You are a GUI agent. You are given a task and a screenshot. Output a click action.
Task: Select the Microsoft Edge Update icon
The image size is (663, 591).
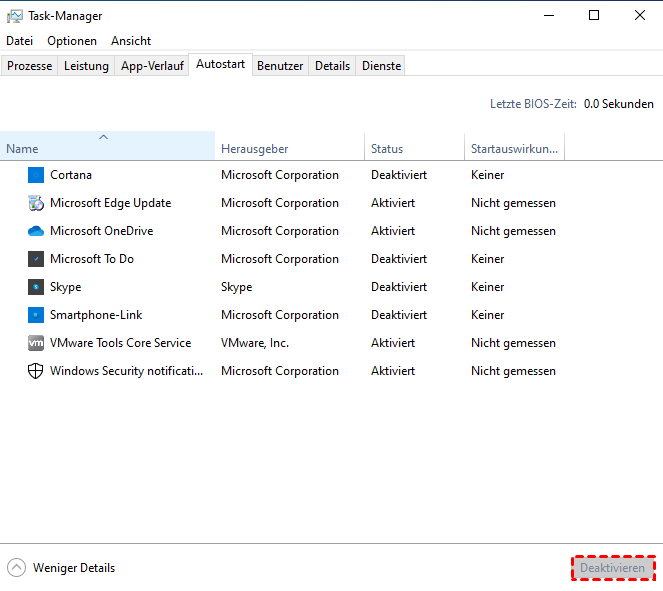(36, 203)
